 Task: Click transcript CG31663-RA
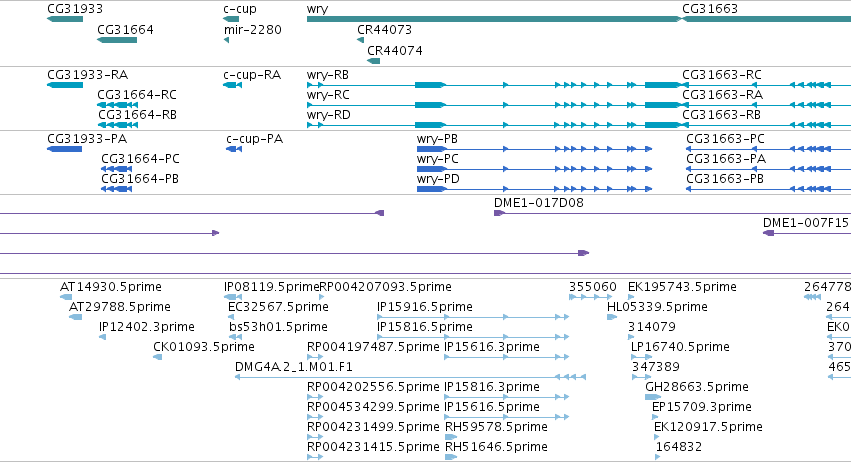coord(766,105)
